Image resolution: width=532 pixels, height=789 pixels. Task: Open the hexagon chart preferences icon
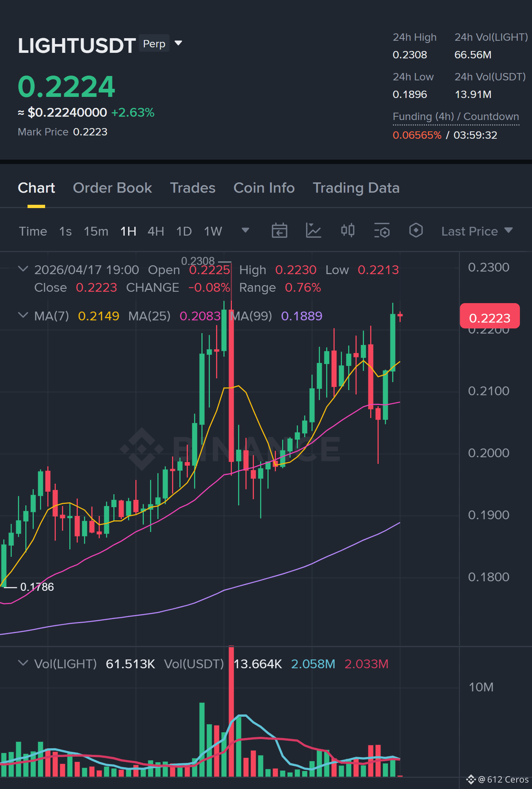point(416,231)
